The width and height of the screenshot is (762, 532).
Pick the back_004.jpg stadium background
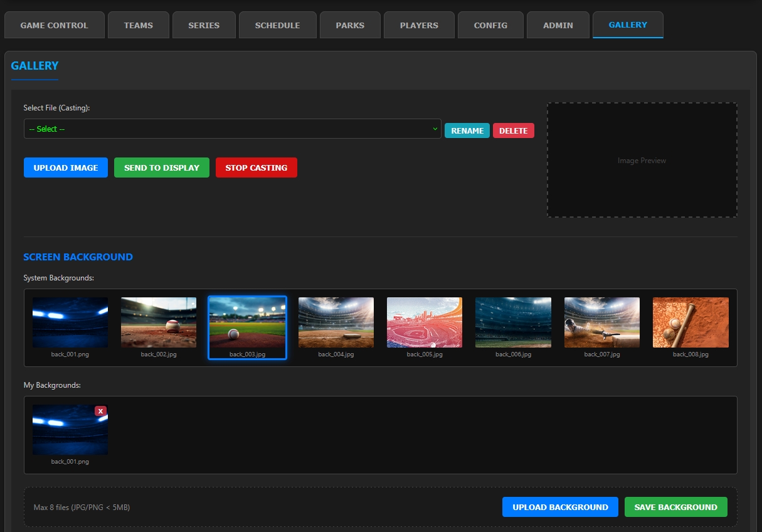pyautogui.click(x=336, y=322)
